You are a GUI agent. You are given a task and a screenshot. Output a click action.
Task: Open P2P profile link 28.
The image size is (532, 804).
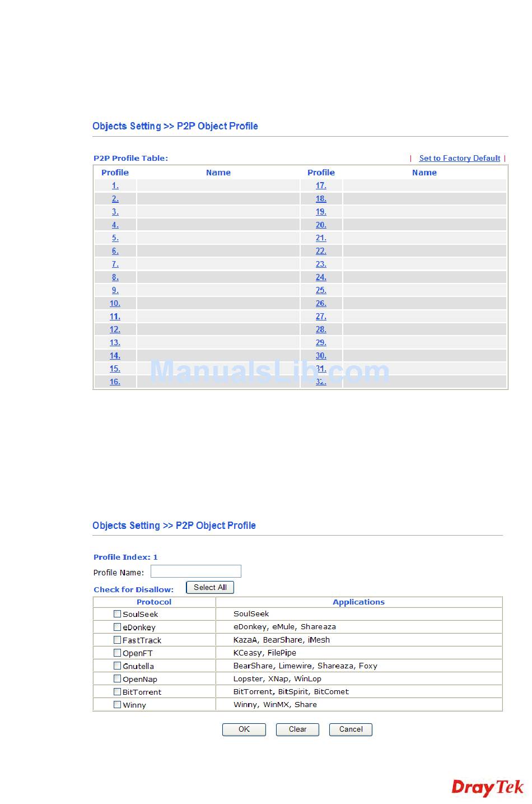point(321,329)
